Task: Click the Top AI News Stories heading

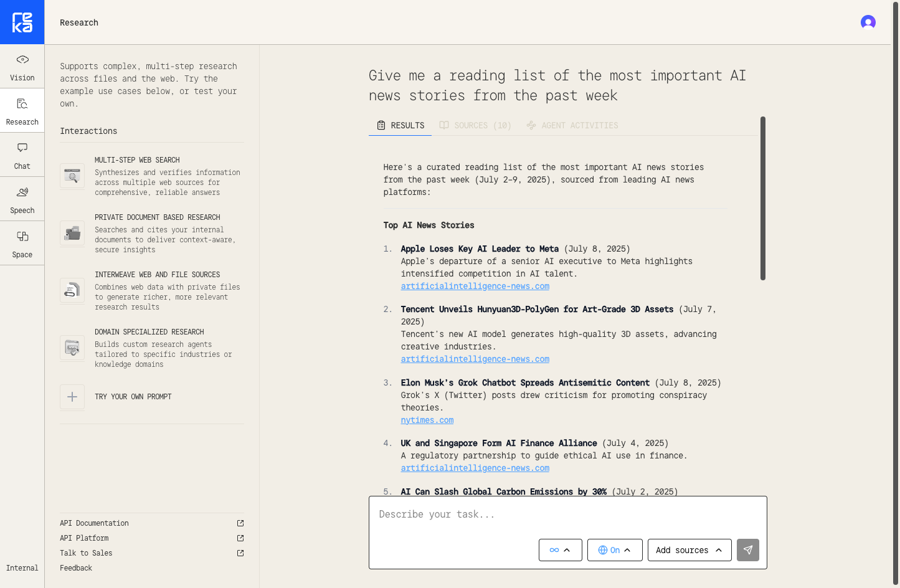Action: point(429,225)
